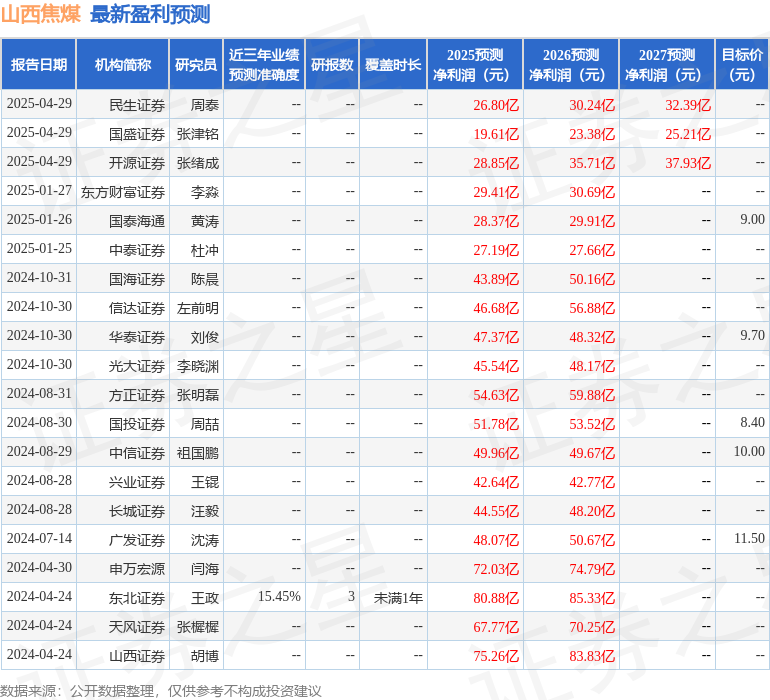Viewport: 770px width, 700px height.
Task: Open the 民生证券 institution entry
Action: [137, 105]
